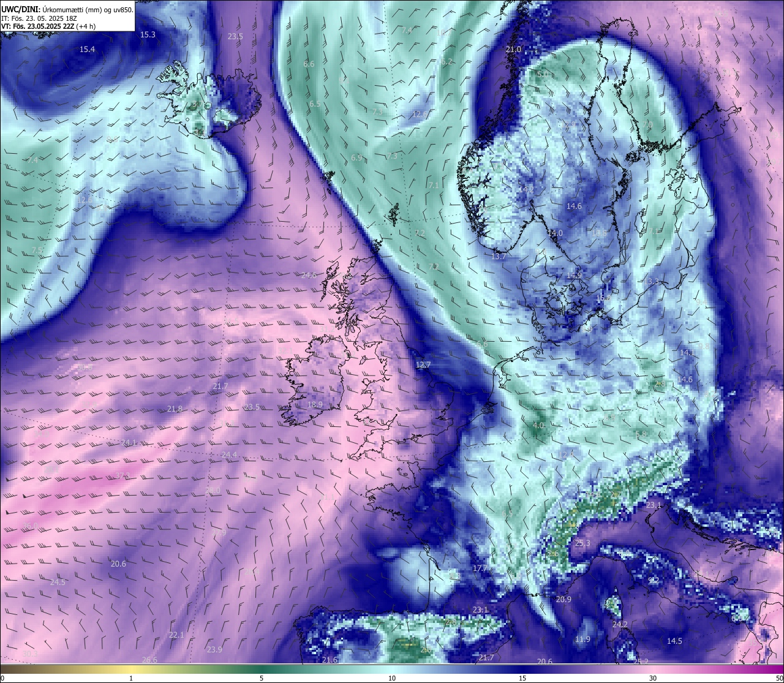
Task: Select the 26.6 value at the bottom edge
Action: pos(149,660)
